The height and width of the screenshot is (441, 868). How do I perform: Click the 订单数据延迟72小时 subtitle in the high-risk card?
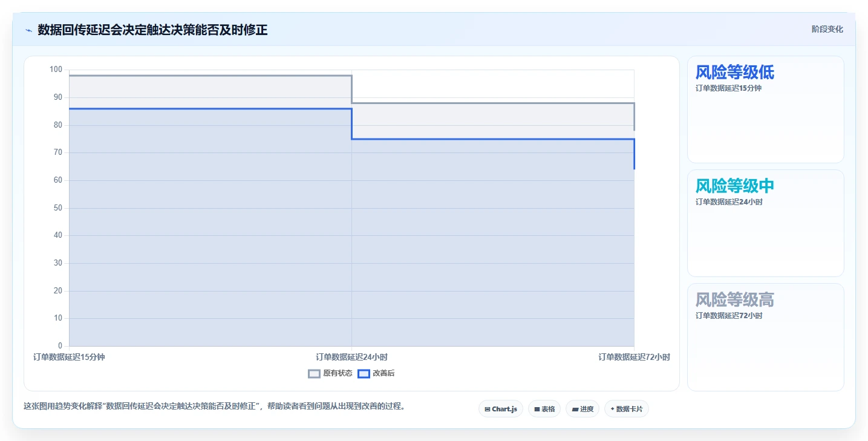[729, 315]
